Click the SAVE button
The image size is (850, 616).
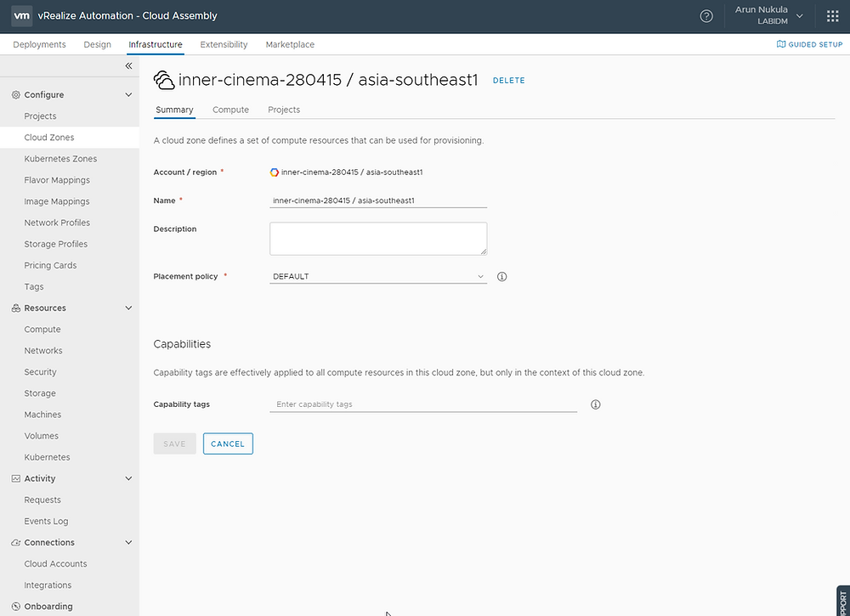point(174,444)
